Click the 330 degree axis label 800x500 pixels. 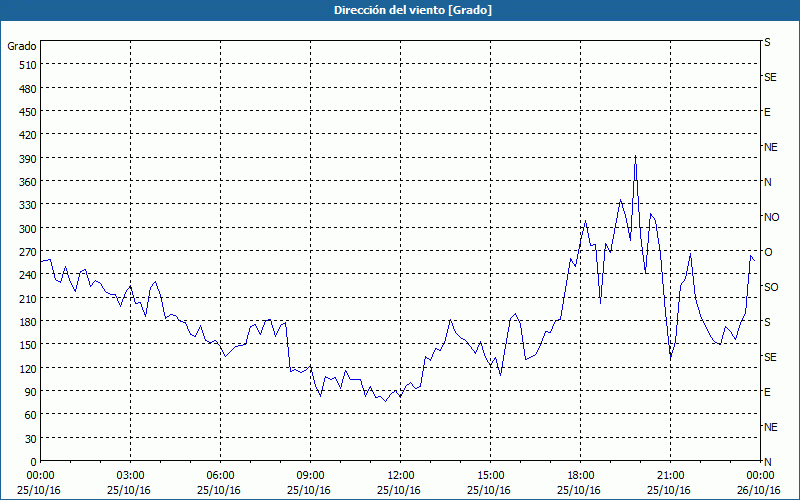pos(28,205)
